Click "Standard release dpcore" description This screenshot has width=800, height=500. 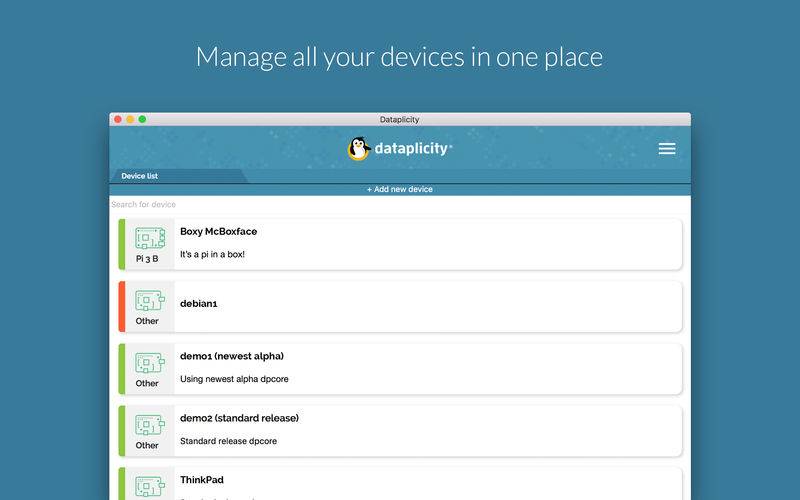pyautogui.click(x=229, y=441)
